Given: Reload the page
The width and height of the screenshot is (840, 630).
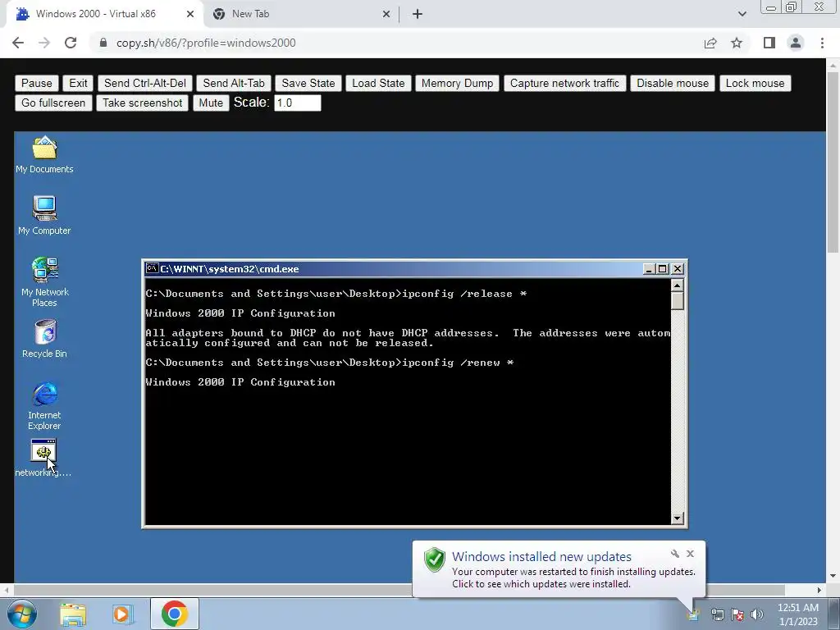Looking at the screenshot, I should coord(71,43).
